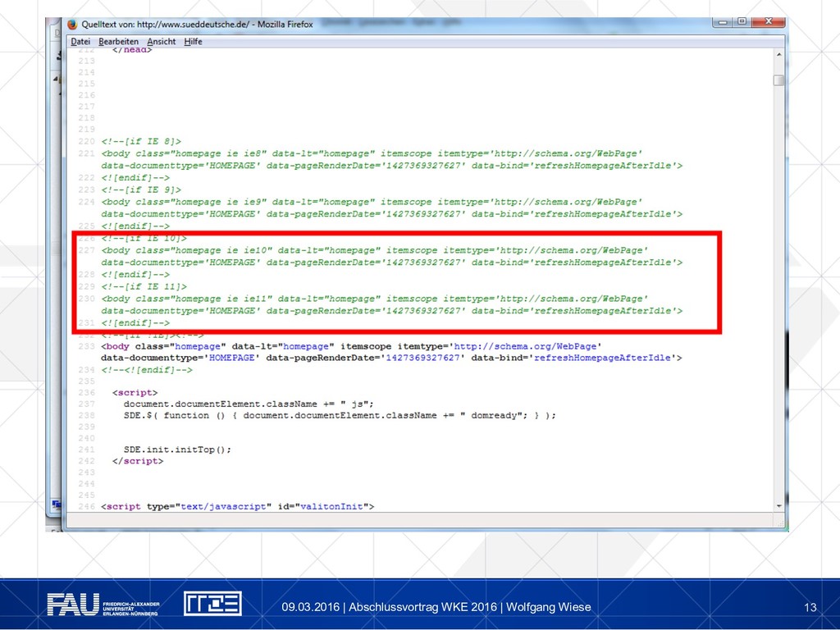Click the 'text/javascript' type value on line 246

[x=223, y=506]
